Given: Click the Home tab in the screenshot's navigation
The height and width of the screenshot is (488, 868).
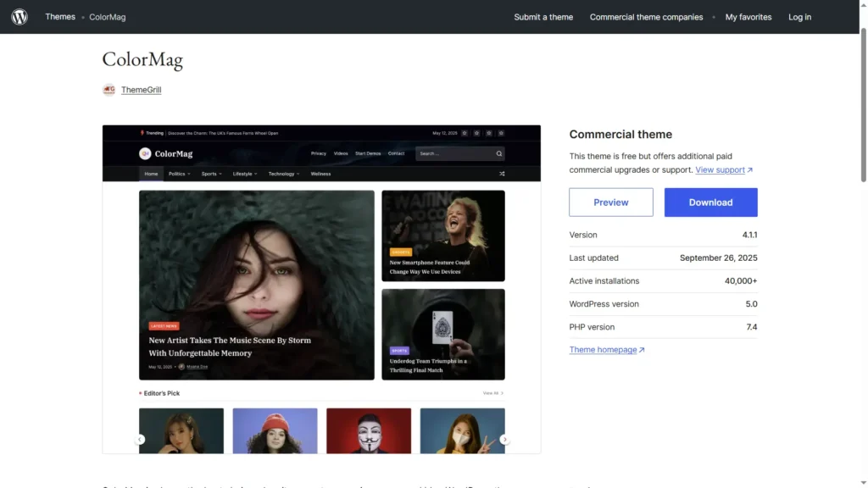Looking at the screenshot, I should (x=151, y=174).
